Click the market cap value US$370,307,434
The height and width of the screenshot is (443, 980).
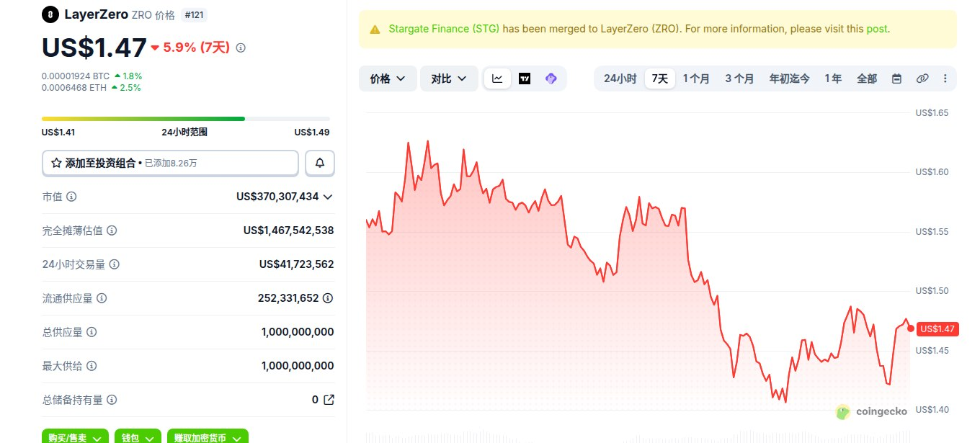pos(277,197)
